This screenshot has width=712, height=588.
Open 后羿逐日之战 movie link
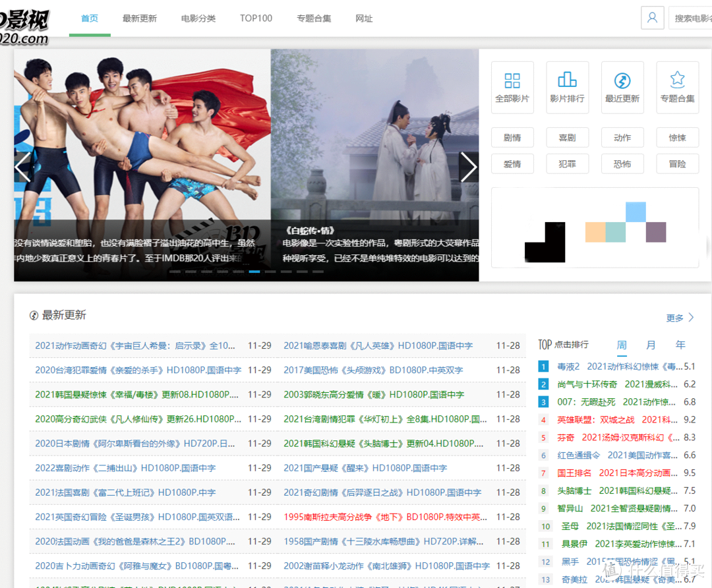(382, 493)
